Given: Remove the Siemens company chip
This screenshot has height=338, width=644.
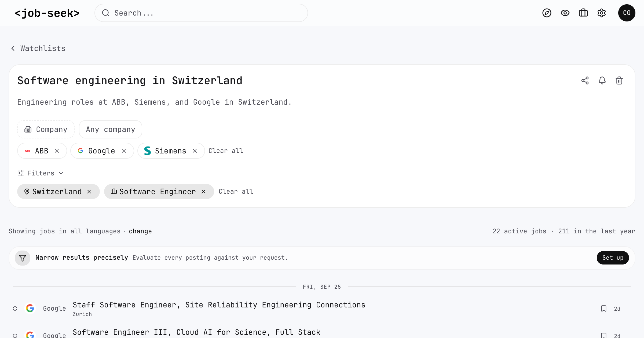Looking at the screenshot, I should 195,151.
